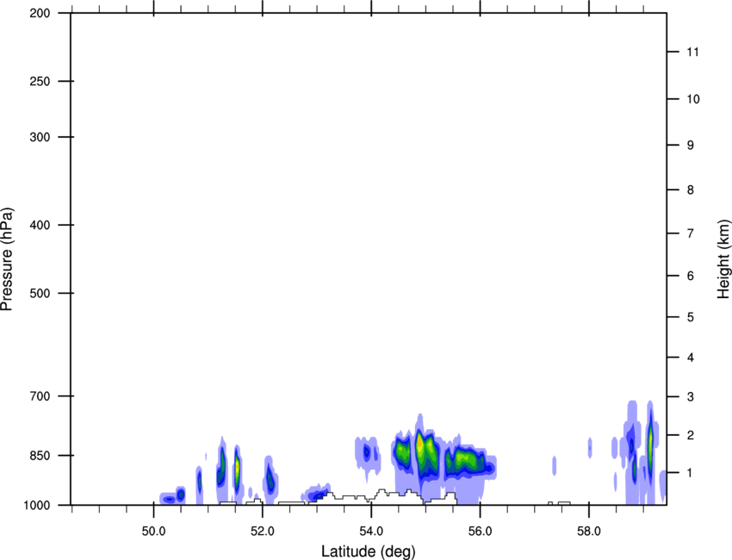Click the green contour blob near latitude 56
The image size is (732, 560).
pyautogui.click(x=465, y=461)
